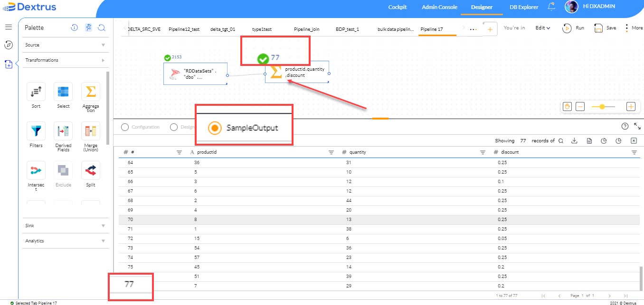Run the pipeline
644x305 pixels.
pos(573,28)
